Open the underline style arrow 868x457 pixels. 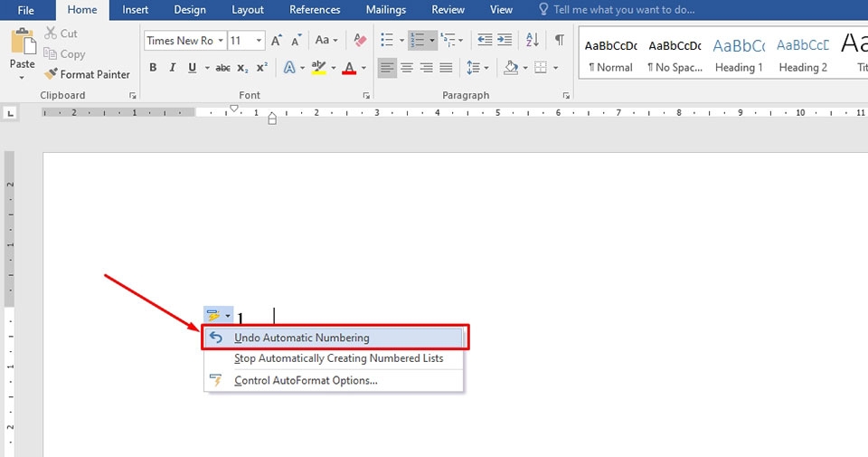coord(207,68)
